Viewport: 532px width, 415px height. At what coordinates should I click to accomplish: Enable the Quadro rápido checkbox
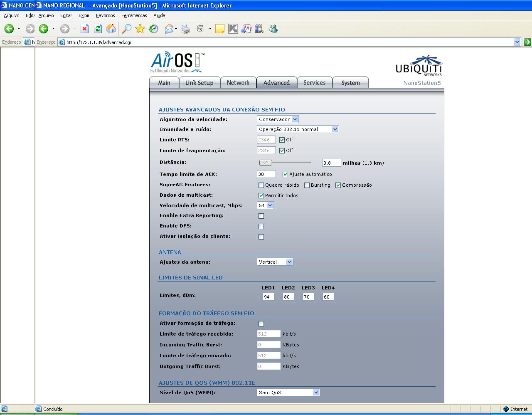tap(261, 185)
